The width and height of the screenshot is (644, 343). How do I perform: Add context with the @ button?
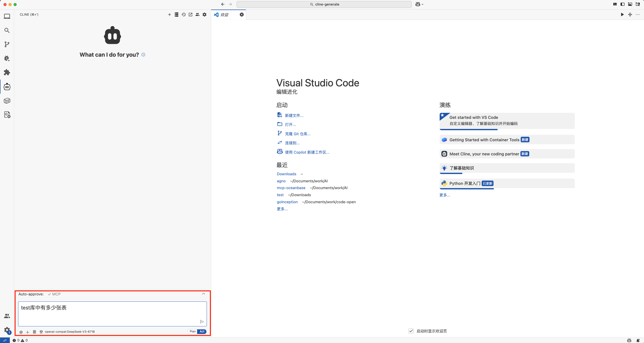21,332
